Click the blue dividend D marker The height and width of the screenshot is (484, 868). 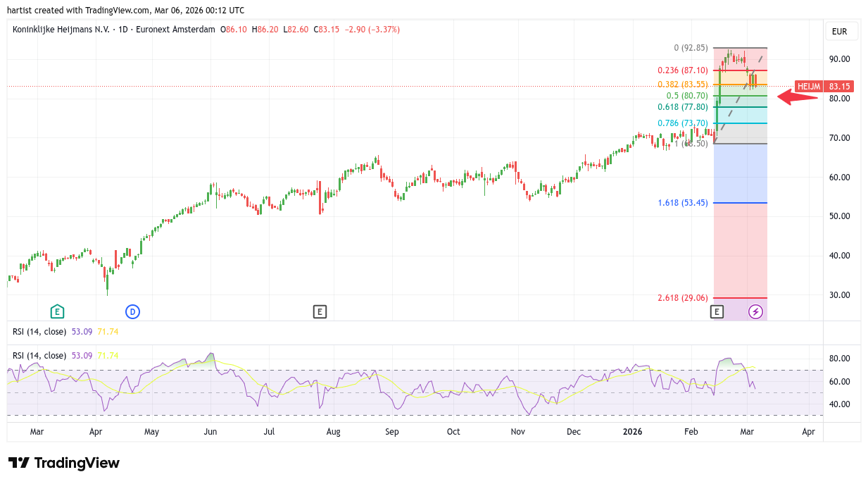point(132,311)
